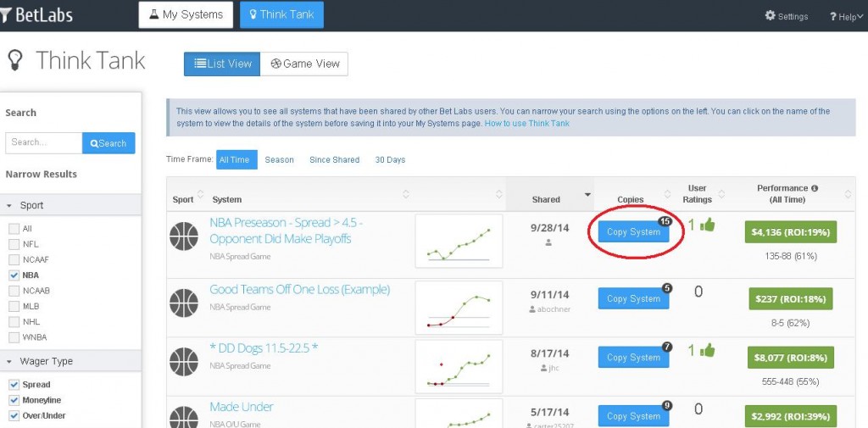868x428 pixels.
Task: Uncheck the Over/Under wager checkbox
Action: coord(14,416)
